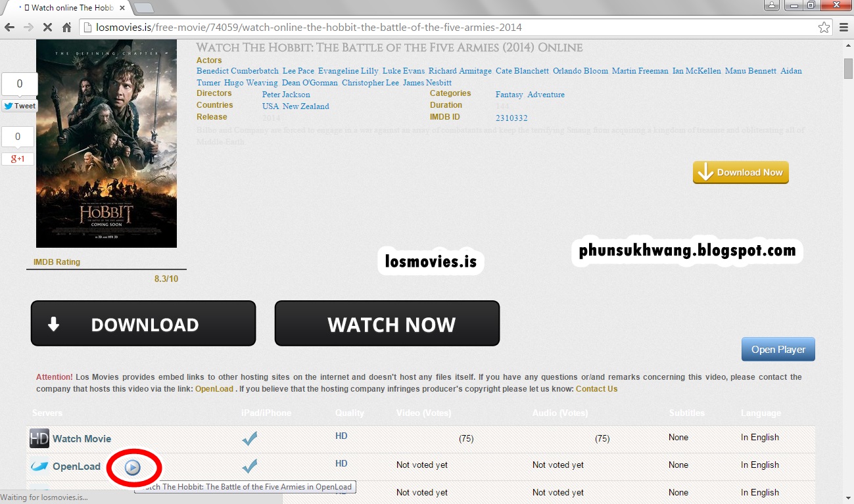Click the iPad/iPhone checkmark in OpenLoad row

pos(249,466)
